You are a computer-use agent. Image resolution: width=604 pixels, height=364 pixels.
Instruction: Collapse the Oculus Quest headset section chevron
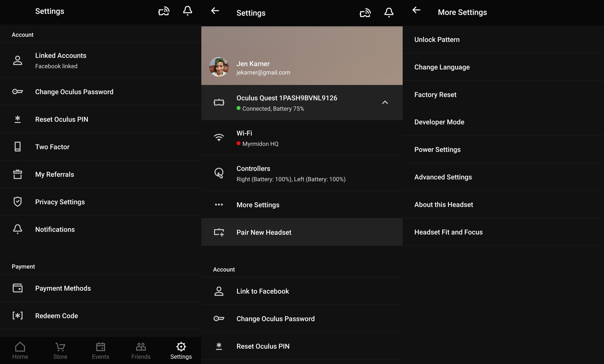[x=385, y=103]
